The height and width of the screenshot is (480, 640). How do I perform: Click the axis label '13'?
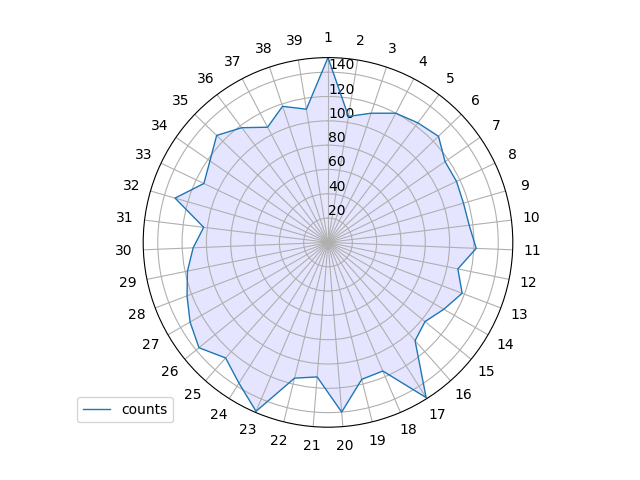point(519,314)
